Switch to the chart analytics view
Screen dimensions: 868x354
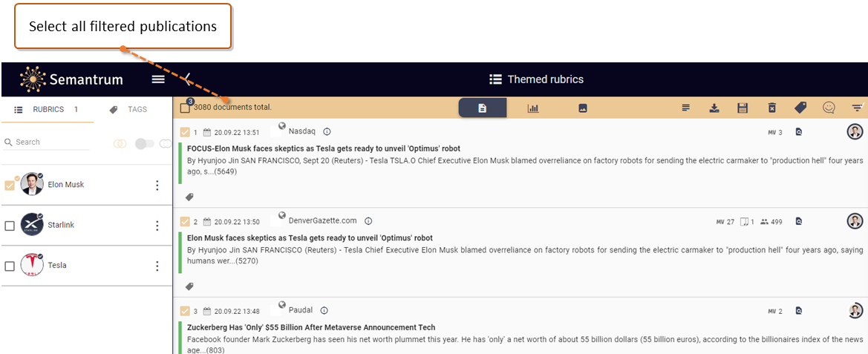[x=533, y=108]
